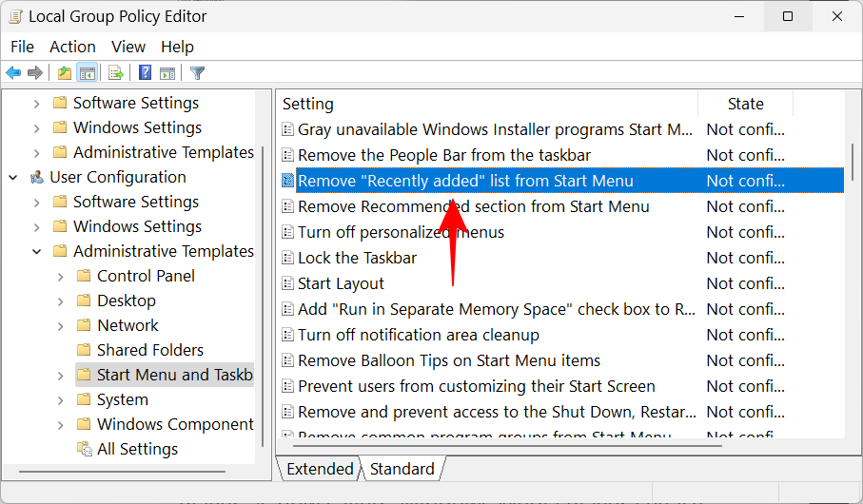Toggle the action pane toolbar icon

(x=167, y=72)
